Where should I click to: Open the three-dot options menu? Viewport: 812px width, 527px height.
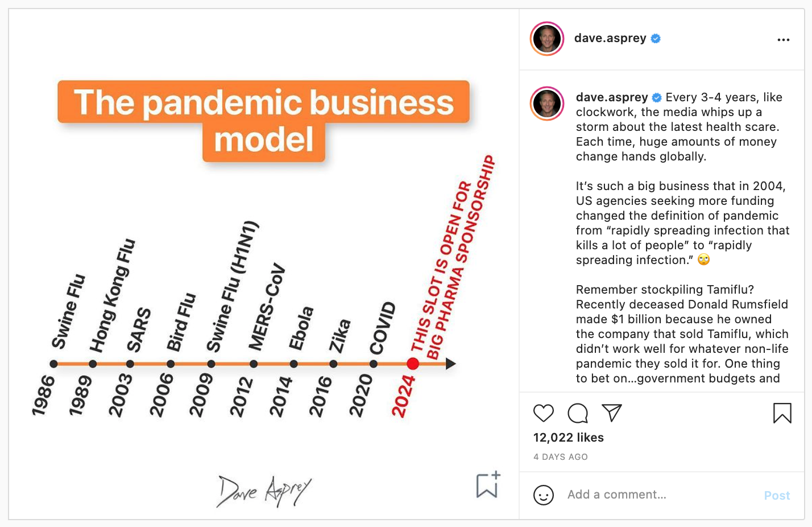tap(784, 39)
